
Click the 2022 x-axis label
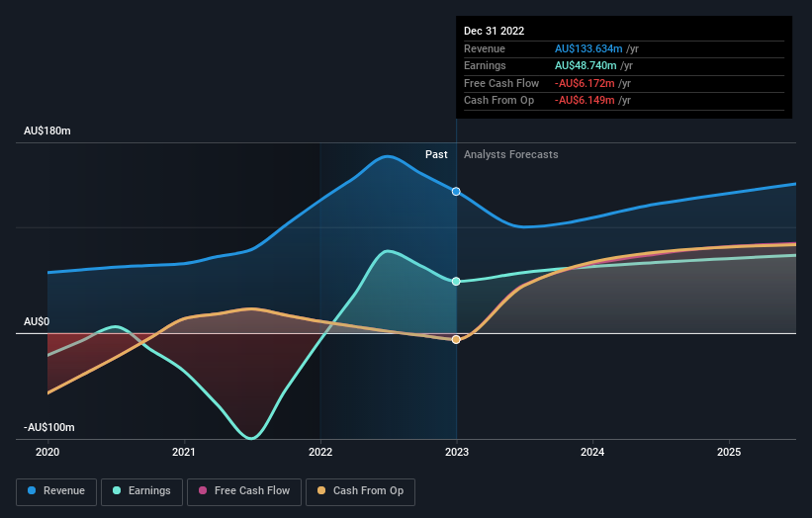(320, 452)
